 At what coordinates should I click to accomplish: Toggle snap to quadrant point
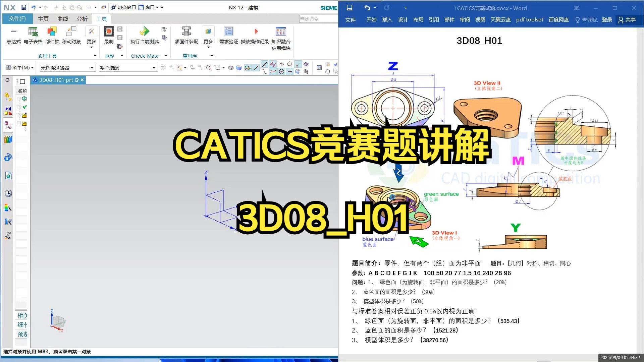pyautogui.click(x=289, y=64)
